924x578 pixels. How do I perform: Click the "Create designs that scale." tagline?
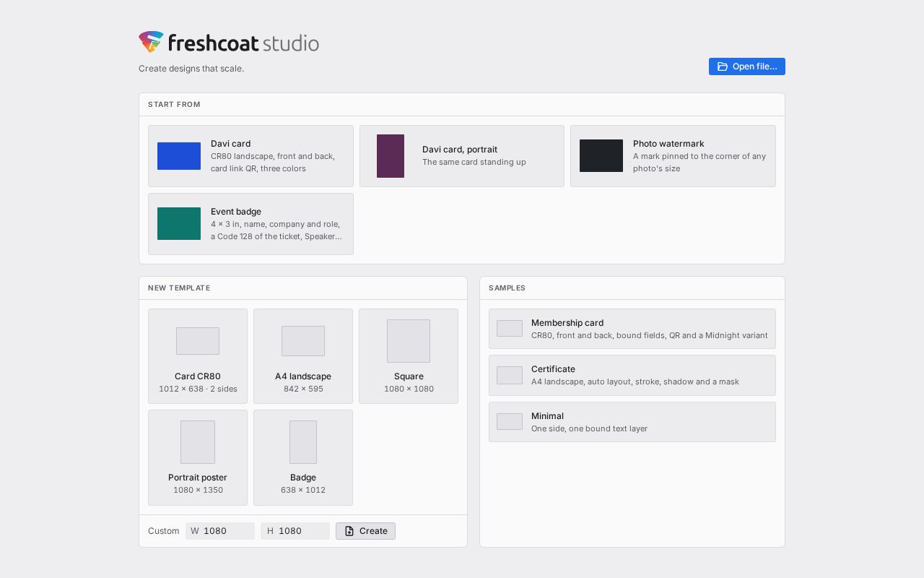click(x=191, y=69)
